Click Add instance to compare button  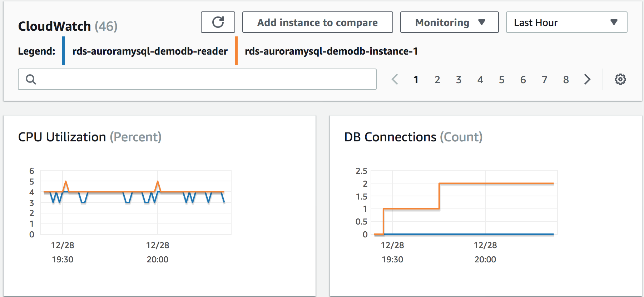click(x=317, y=22)
